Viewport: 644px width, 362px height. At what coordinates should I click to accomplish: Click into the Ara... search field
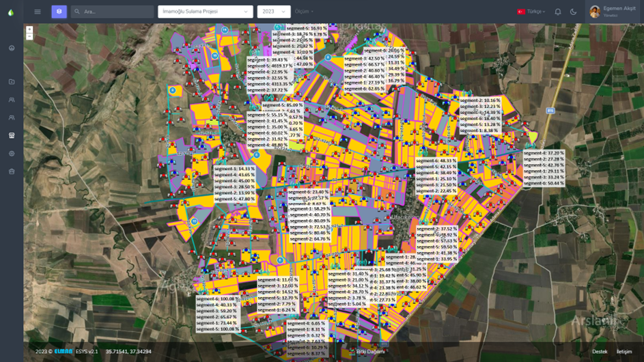coord(112,12)
